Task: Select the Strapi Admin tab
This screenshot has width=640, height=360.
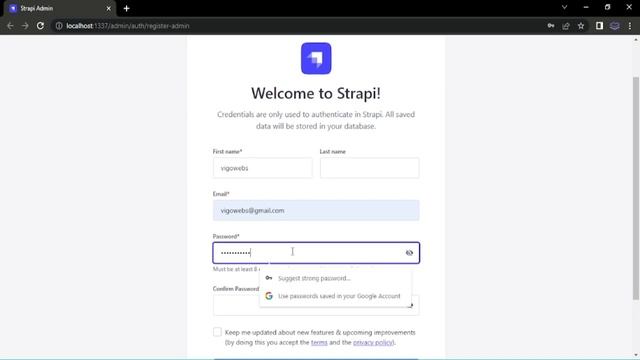Action: [60, 9]
